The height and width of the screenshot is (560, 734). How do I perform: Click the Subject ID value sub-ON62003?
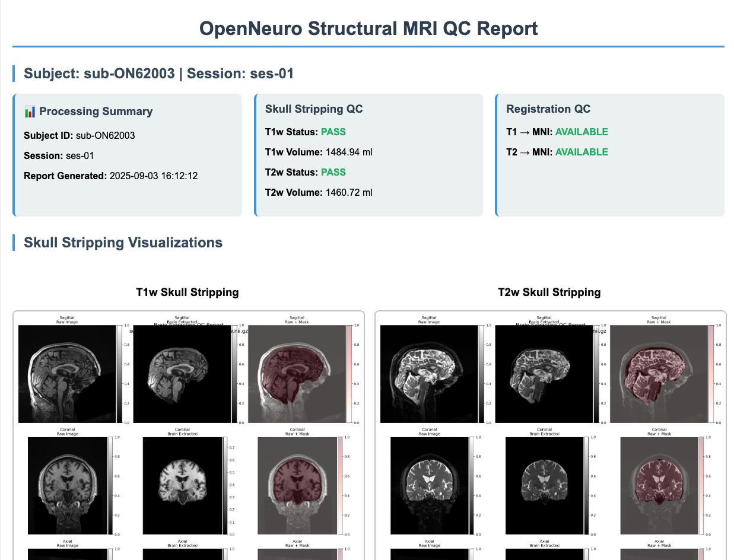coord(106,135)
